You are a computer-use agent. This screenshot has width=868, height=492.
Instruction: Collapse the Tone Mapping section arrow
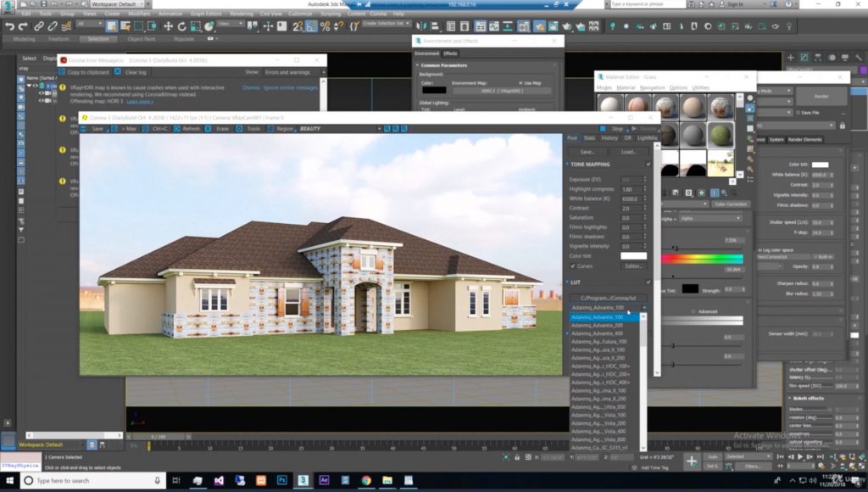click(x=567, y=165)
